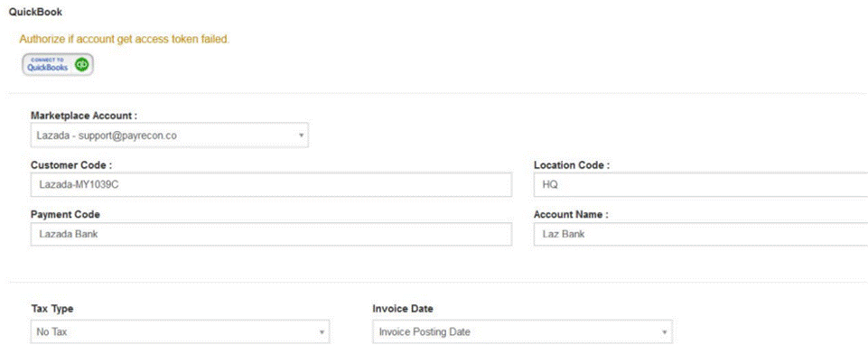Click the Payment Code field with Lazada Bank

(271, 234)
